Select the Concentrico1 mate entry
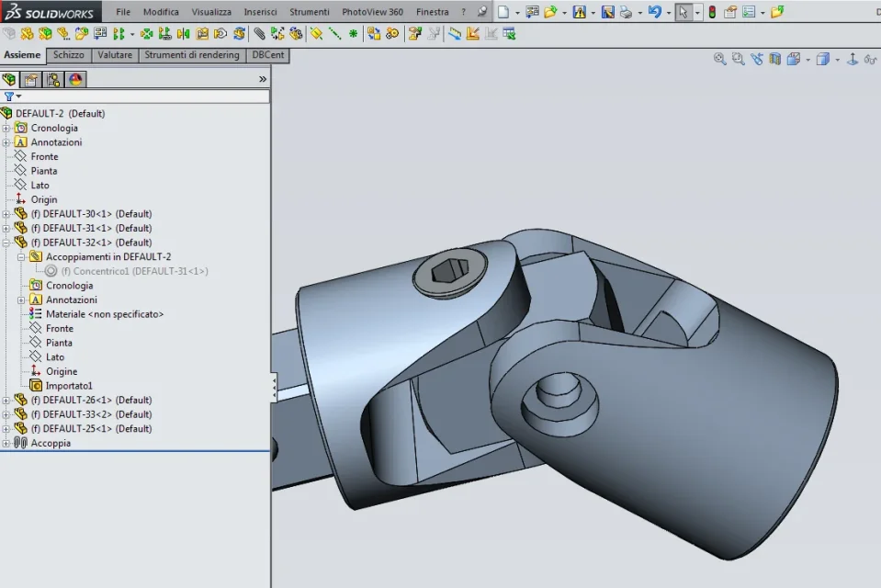881x588 pixels. (135, 272)
